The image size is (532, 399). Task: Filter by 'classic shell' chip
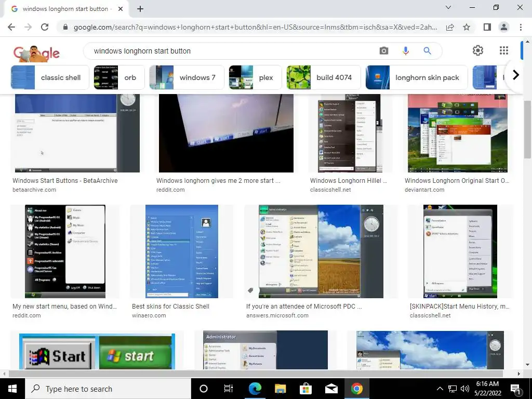pos(50,77)
